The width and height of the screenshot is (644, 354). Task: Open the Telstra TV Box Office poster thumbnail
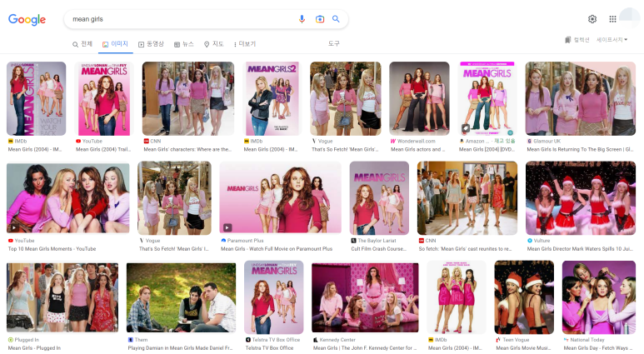tap(274, 297)
